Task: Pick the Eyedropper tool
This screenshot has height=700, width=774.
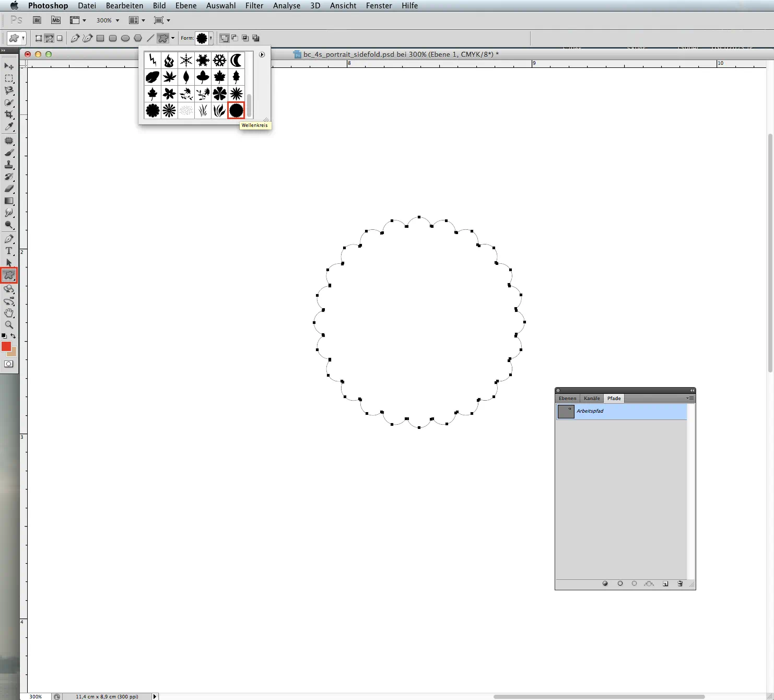Action: (9, 127)
